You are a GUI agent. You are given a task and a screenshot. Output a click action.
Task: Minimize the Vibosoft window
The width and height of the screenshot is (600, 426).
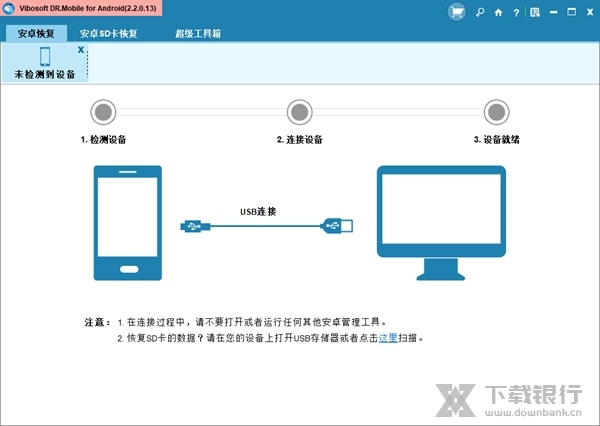553,12
